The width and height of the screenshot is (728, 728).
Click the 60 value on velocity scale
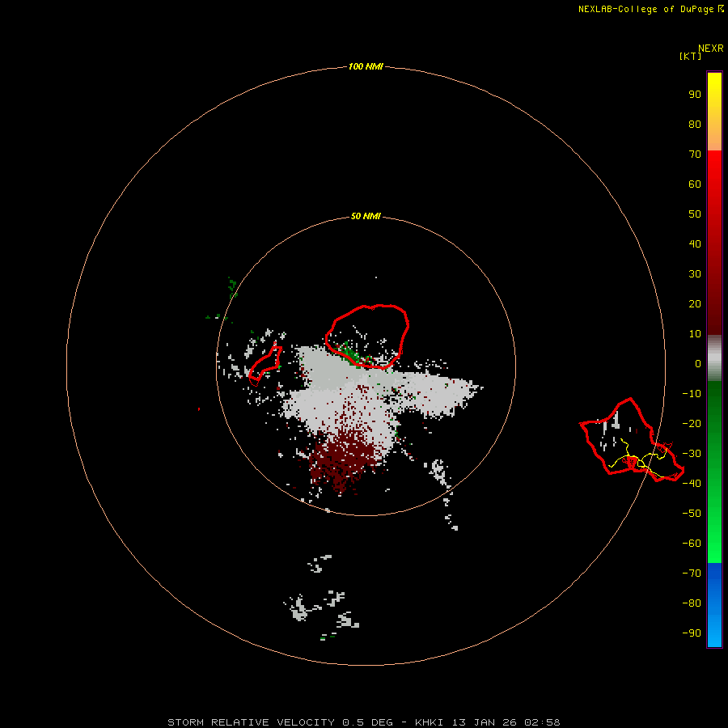[695, 184]
